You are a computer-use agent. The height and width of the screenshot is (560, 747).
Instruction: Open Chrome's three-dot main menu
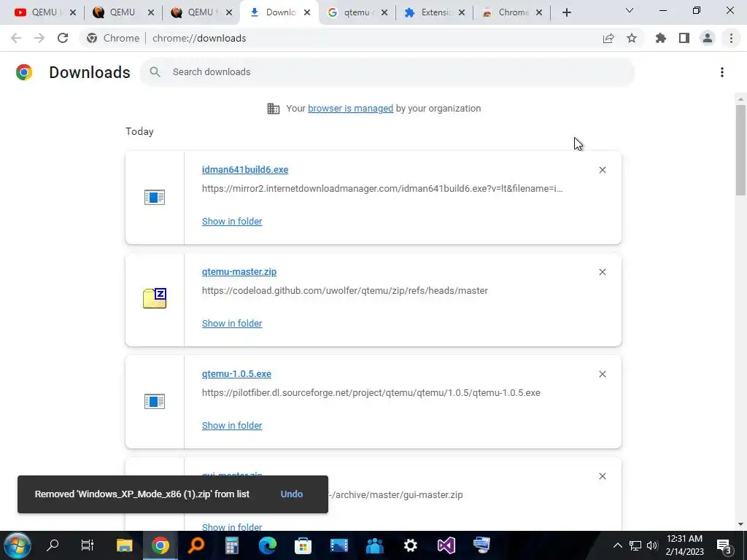tap(731, 38)
